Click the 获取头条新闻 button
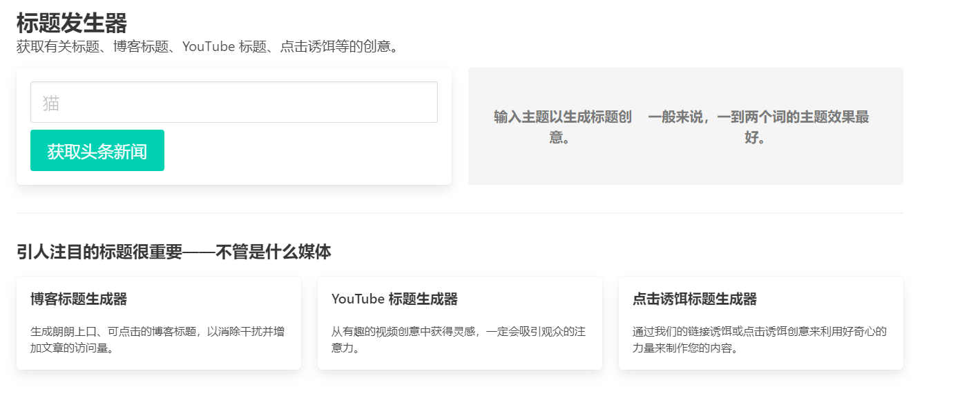This screenshot has width=980, height=398. click(97, 150)
